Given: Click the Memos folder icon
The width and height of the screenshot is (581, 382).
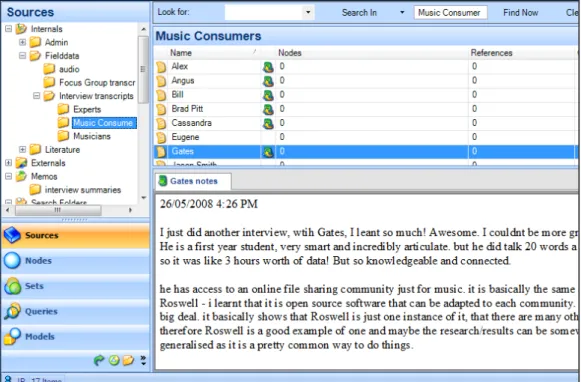Looking at the screenshot, I should point(21,176).
